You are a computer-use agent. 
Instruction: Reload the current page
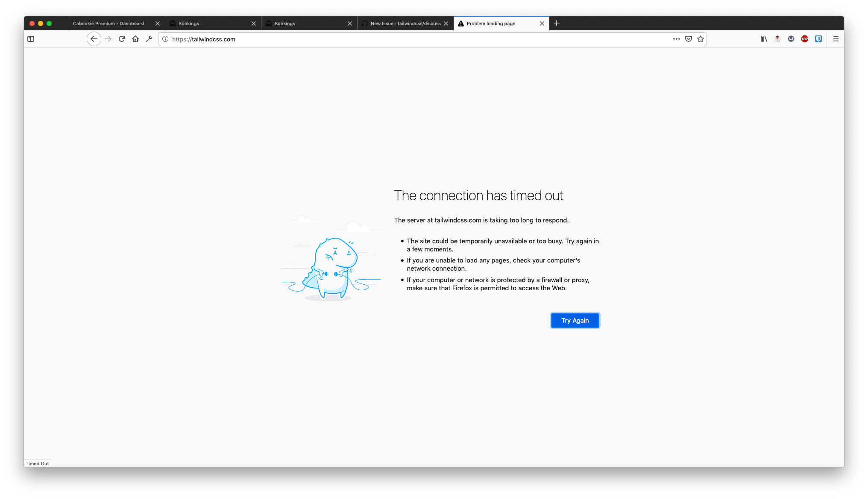[x=122, y=39]
